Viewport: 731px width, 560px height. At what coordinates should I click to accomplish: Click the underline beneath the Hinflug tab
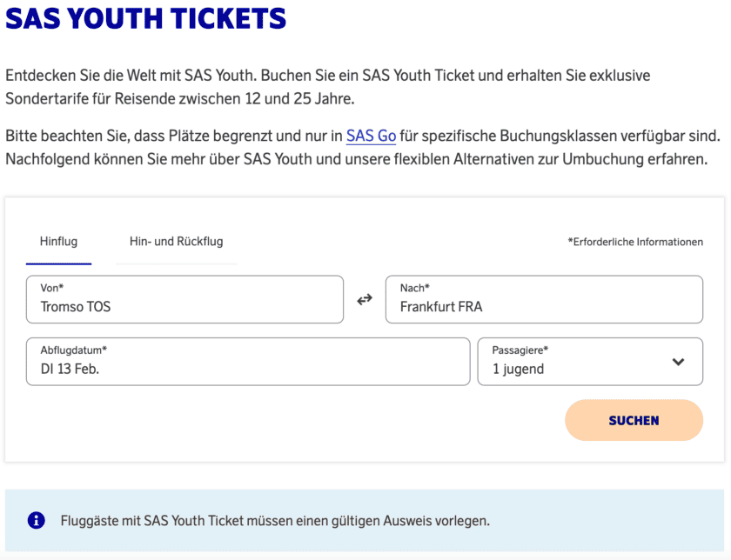pos(58,263)
